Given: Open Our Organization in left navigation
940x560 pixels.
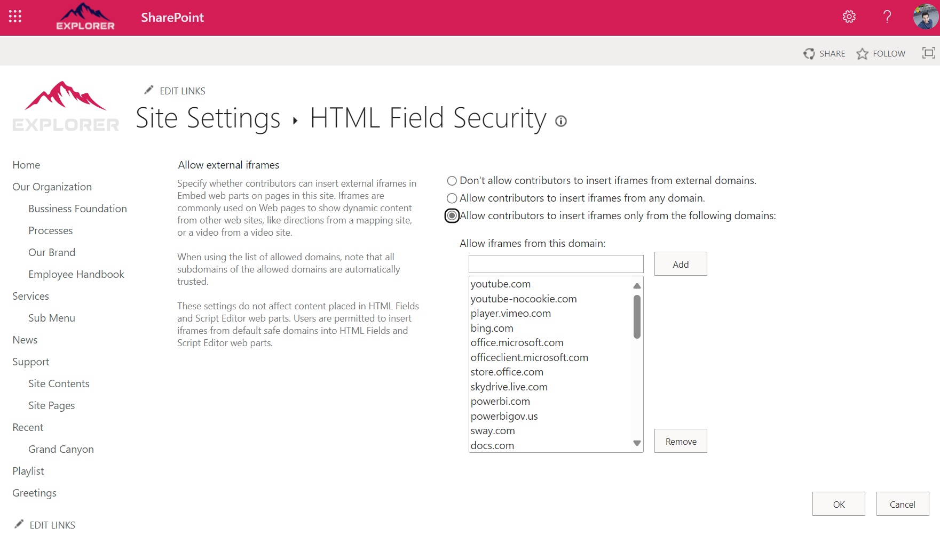Looking at the screenshot, I should coord(52,187).
